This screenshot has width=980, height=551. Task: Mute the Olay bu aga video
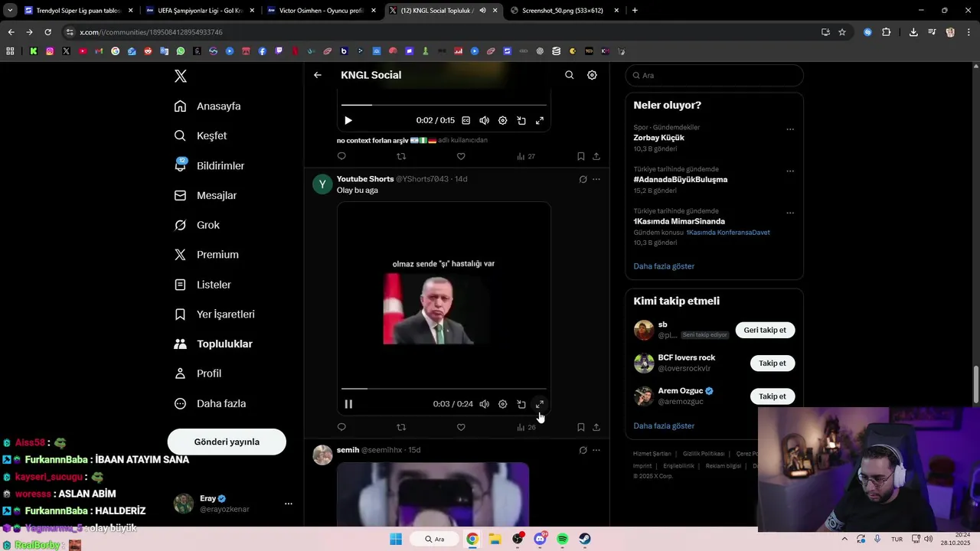pos(484,404)
